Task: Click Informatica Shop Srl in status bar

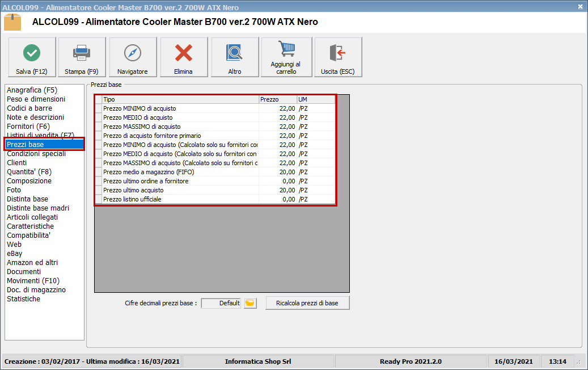Action: coord(258,361)
